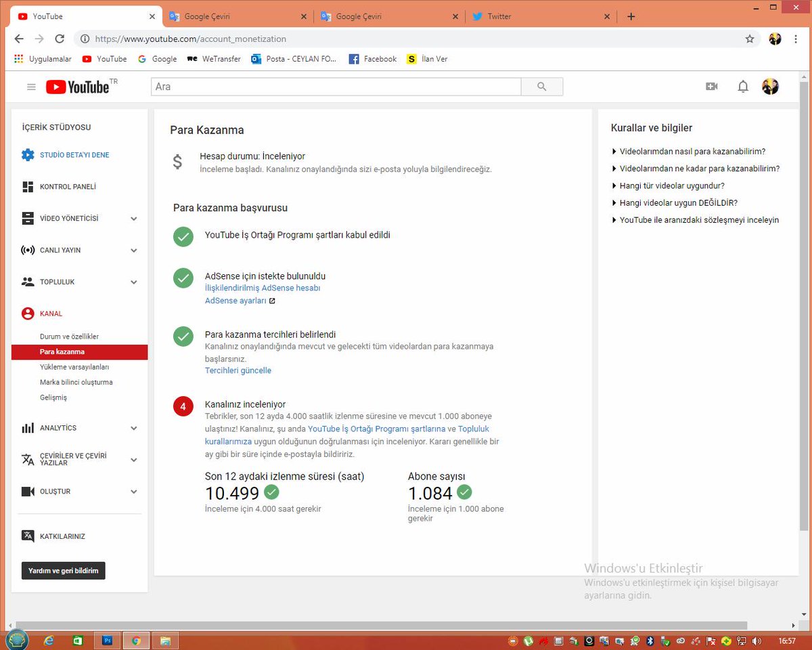Click the Windows Start orb
Viewport: 812px width, 650px height.
[17, 640]
